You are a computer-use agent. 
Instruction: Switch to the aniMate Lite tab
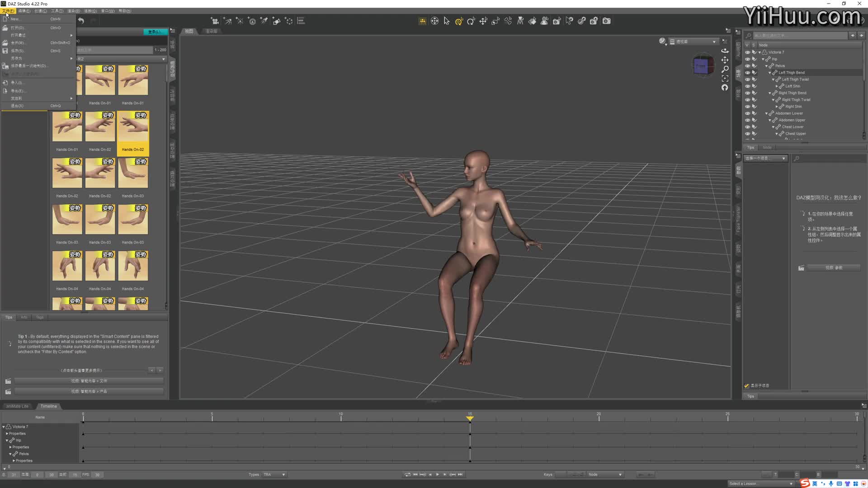pyautogui.click(x=17, y=406)
